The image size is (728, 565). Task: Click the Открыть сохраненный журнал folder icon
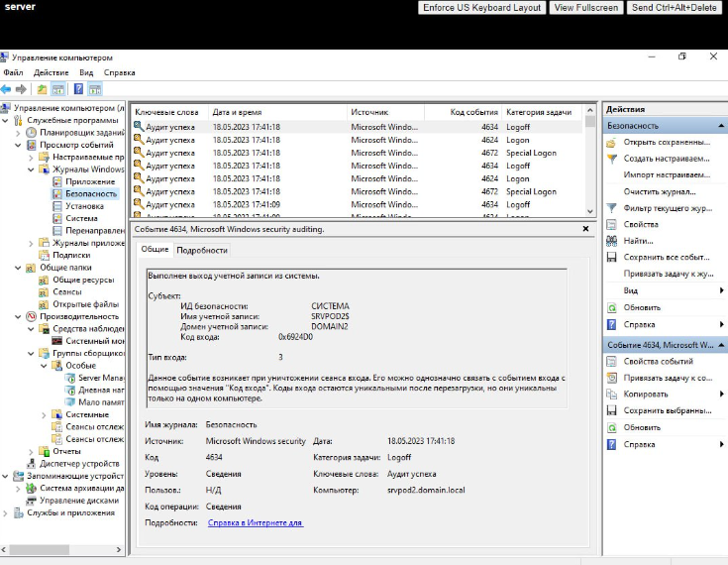point(612,142)
